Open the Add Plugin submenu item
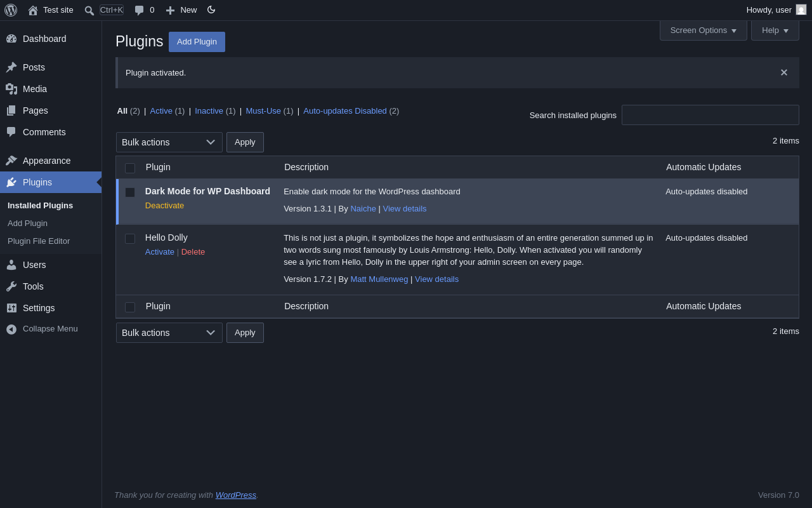Viewport: 812px width, 508px height. 27,224
